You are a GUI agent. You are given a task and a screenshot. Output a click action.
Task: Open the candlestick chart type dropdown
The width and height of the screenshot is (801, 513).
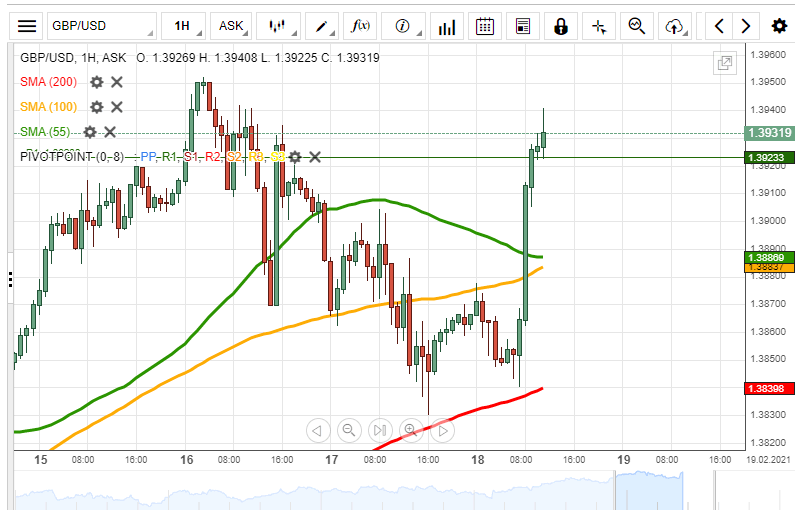278,26
